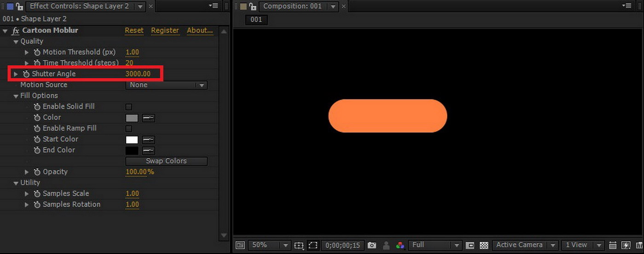Click the Reset link for Cartoon Moblur

click(134, 30)
